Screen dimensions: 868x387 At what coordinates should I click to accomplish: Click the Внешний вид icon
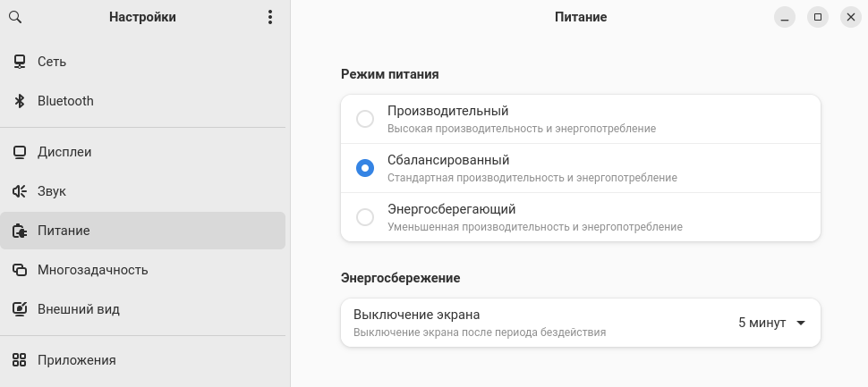point(20,309)
